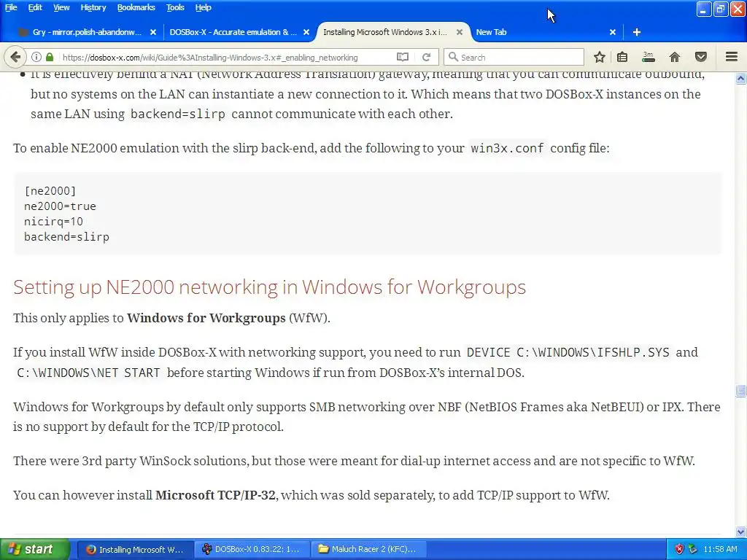Viewport: 747px width, 560px height.
Task: Open Windows Start menu
Action: click(x=35, y=549)
